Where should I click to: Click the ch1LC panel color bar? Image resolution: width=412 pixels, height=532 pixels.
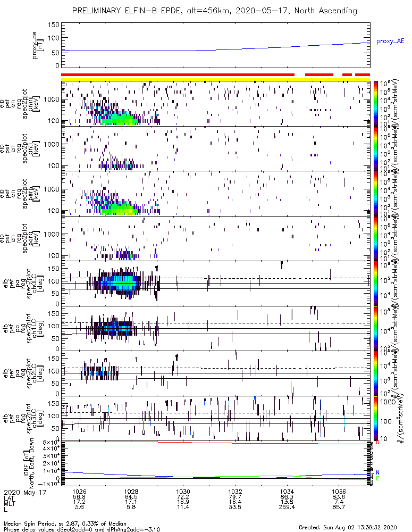(376, 328)
